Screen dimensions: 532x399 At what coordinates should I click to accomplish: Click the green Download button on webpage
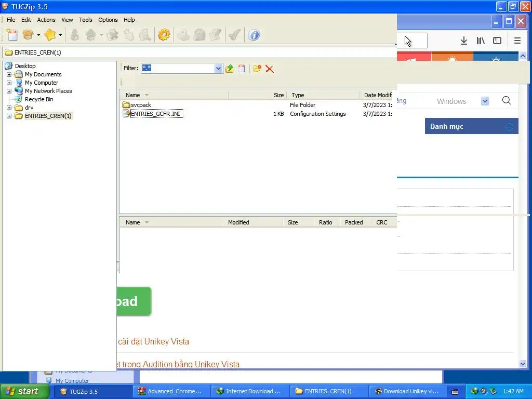134,301
